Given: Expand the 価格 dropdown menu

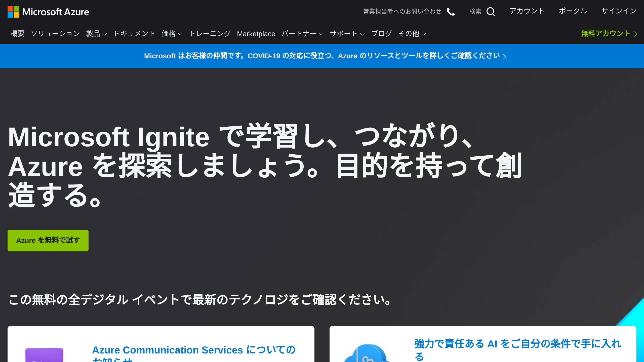Looking at the screenshot, I should [172, 34].
